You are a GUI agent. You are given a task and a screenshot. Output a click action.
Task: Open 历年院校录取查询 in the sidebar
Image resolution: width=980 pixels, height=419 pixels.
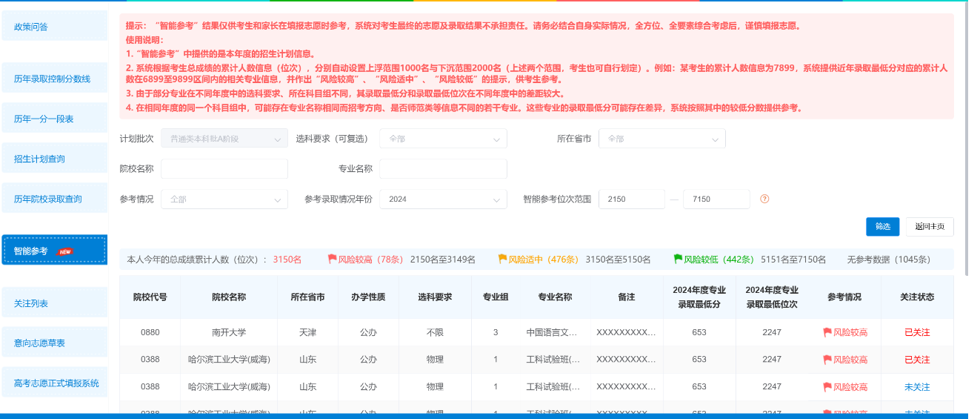55,198
